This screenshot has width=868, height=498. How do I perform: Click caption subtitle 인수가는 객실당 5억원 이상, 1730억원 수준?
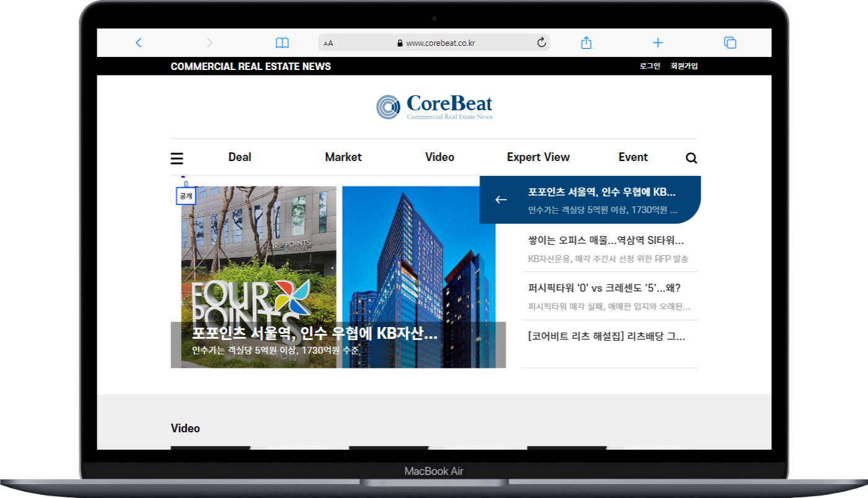275,351
